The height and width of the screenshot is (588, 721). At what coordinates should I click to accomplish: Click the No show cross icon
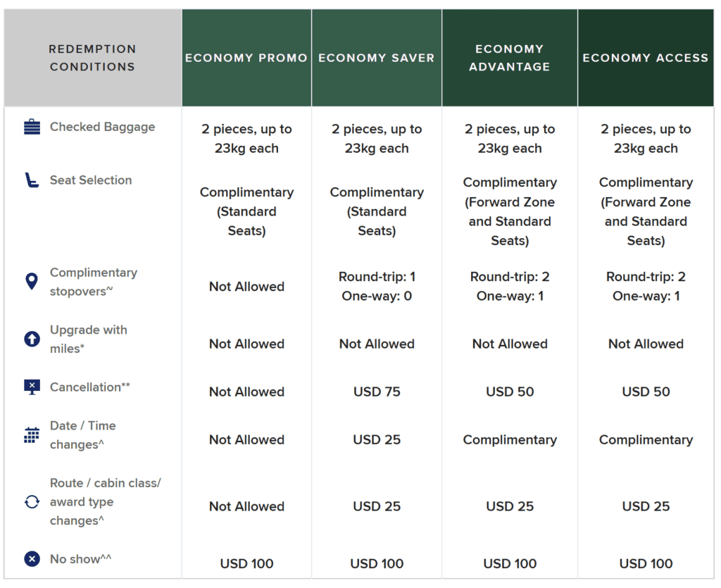click(x=32, y=559)
